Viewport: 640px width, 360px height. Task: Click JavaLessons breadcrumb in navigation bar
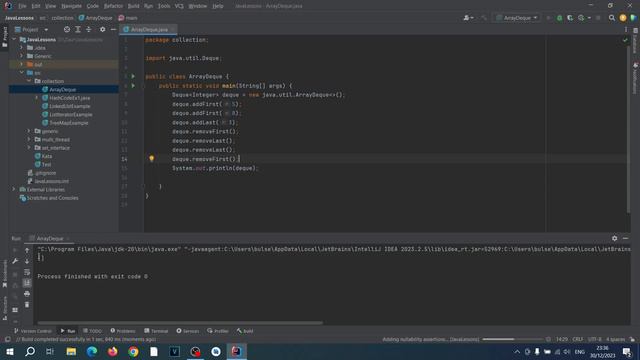pyautogui.click(x=19, y=18)
